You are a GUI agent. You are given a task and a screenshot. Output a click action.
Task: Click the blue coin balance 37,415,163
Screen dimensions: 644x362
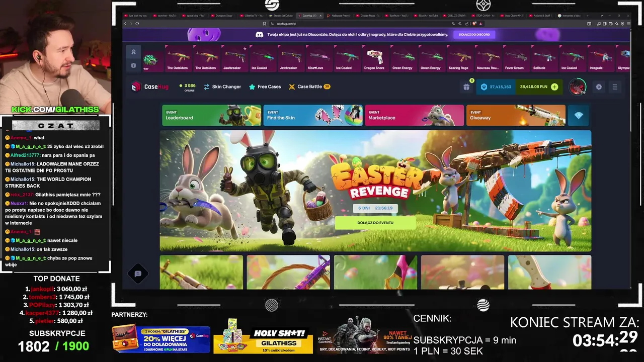(496, 86)
